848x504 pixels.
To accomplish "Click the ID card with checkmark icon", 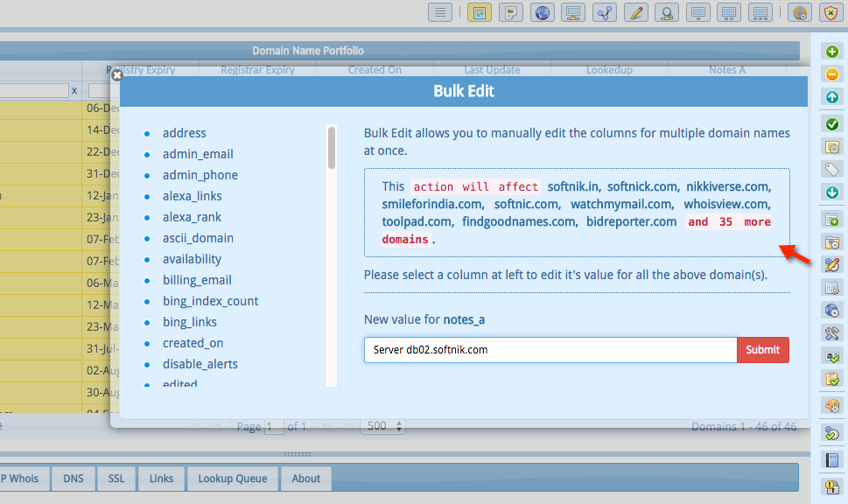I will (x=831, y=356).
